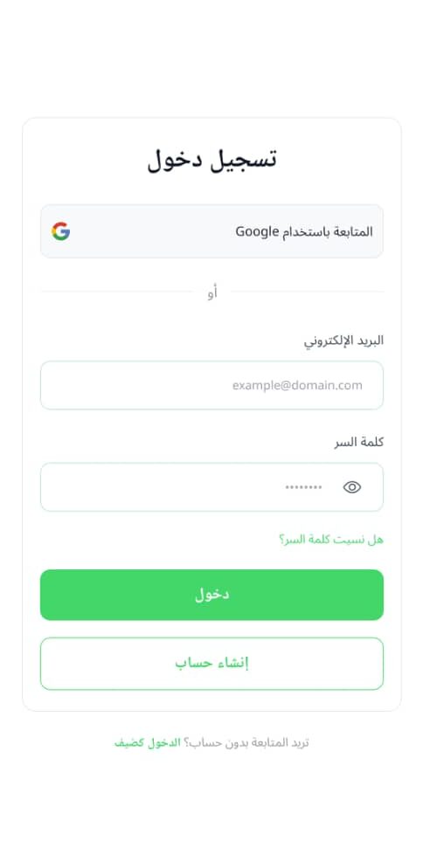Continue with Google sign-in button

(211, 231)
